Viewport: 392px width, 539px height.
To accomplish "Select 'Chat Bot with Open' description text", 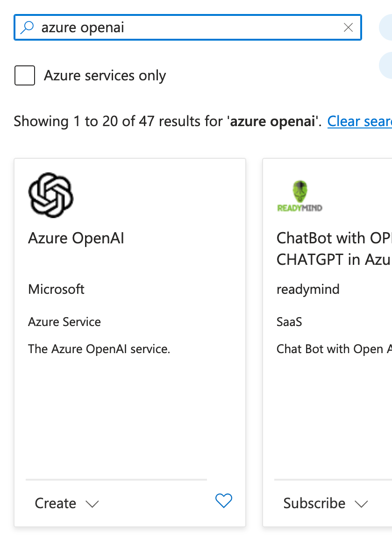I will 334,349.
